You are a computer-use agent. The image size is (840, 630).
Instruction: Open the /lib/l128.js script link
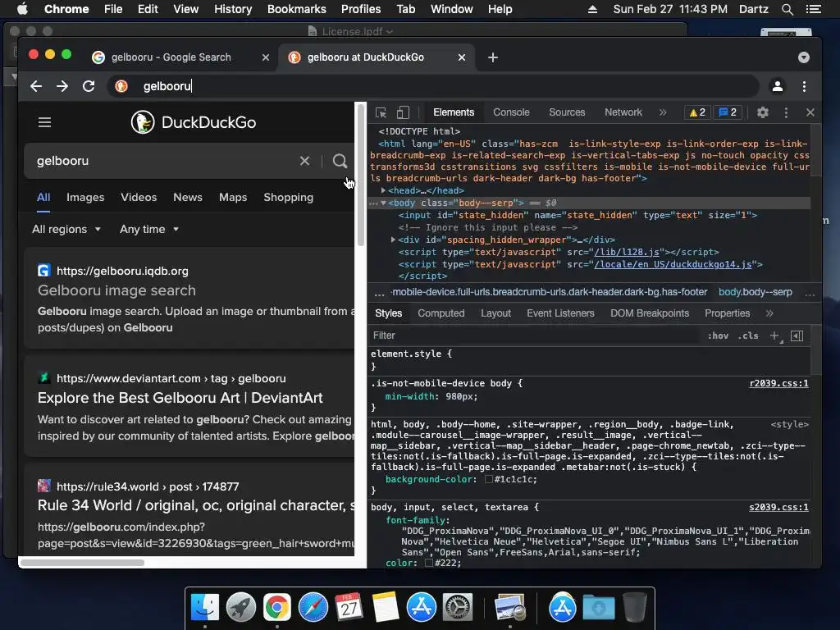[627, 252]
